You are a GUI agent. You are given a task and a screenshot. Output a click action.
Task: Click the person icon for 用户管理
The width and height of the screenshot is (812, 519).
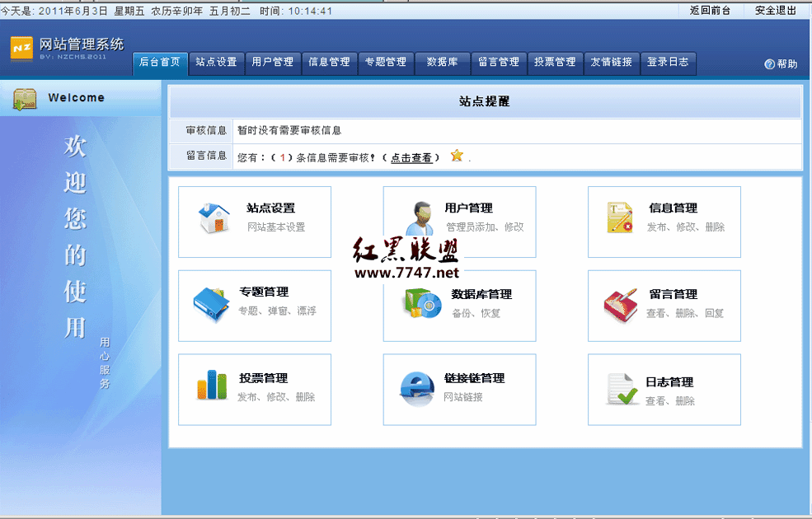[x=420, y=218]
